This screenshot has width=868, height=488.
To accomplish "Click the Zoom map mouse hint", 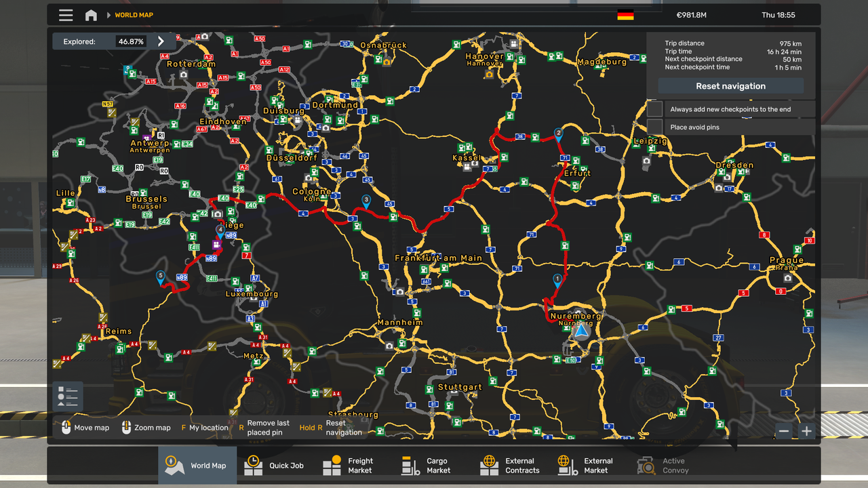I will pyautogui.click(x=146, y=428).
